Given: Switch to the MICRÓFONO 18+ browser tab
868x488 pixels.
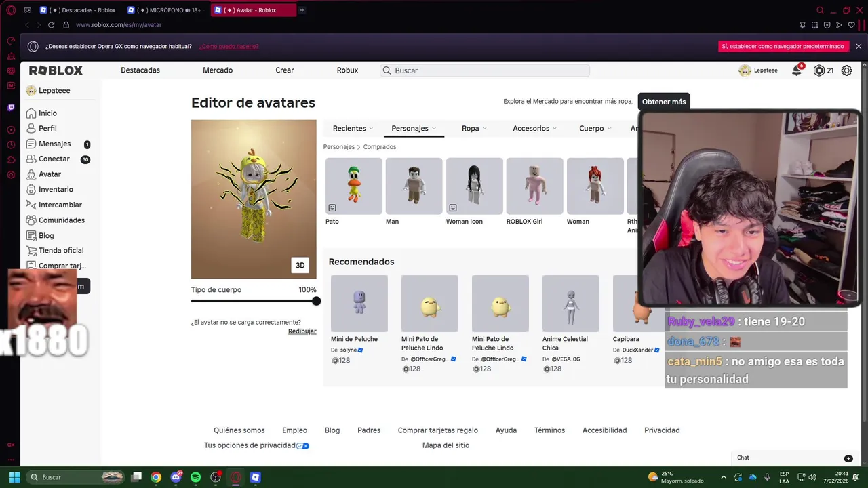Looking at the screenshot, I should [165, 10].
